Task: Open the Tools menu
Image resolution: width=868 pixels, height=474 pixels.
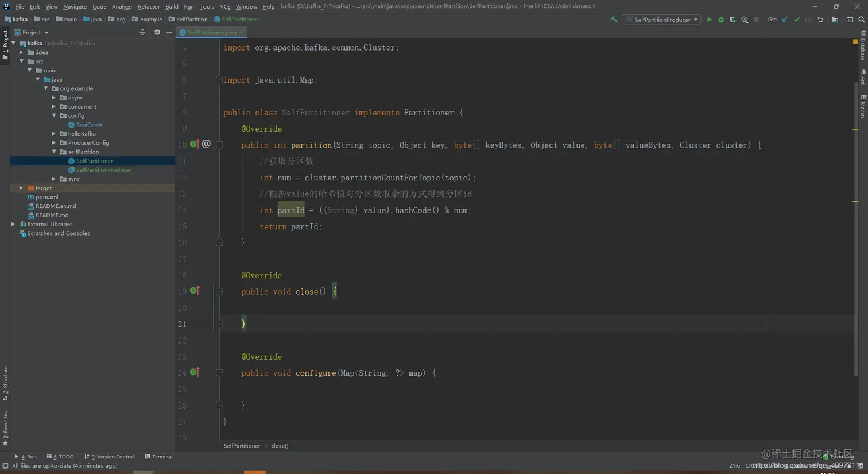Action: pyautogui.click(x=207, y=6)
